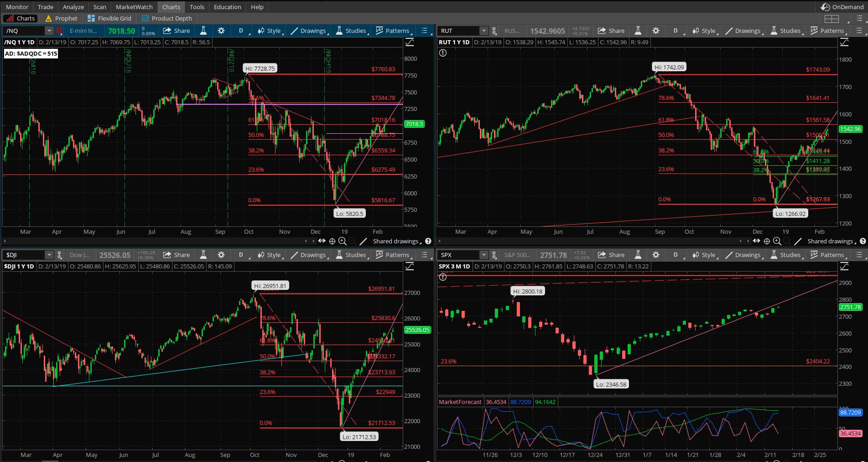Open the list menu icon in /NQ toolbar
868x462 pixels.
point(425,31)
